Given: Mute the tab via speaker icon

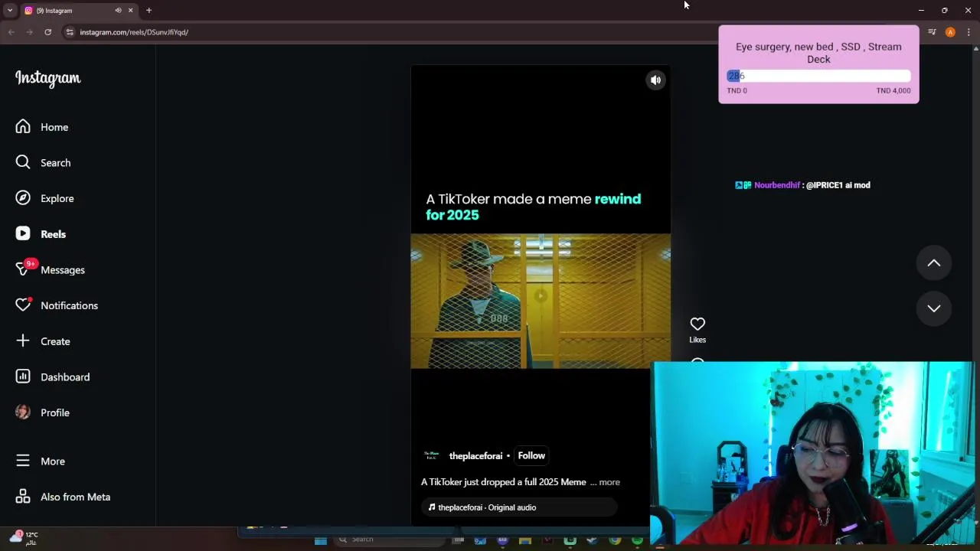Looking at the screenshot, I should (118, 10).
